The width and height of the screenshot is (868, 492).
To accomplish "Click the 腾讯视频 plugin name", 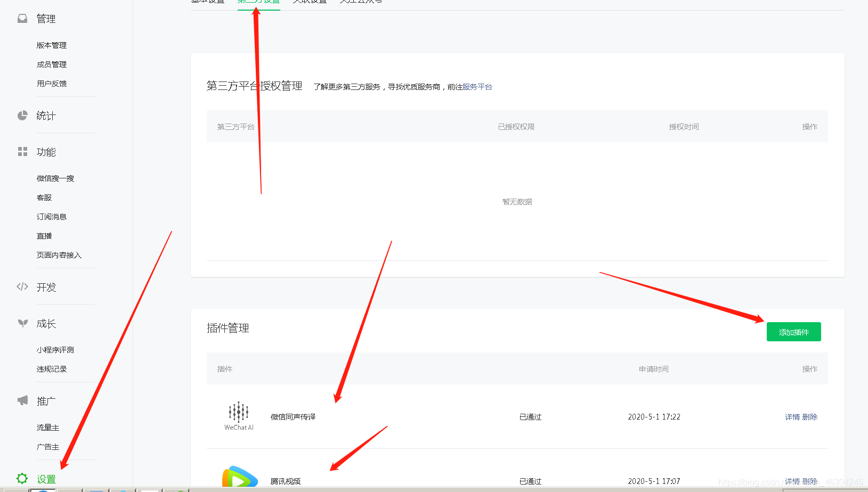I will pos(286,481).
